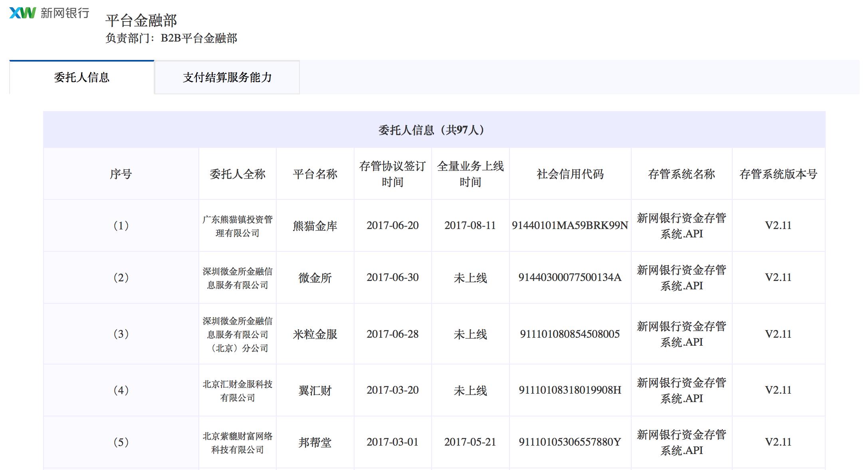Screen dimensions: 868x470
Task: Click 新网银行资金存管系统.API in 米粒金服 row
Action: 682,334
